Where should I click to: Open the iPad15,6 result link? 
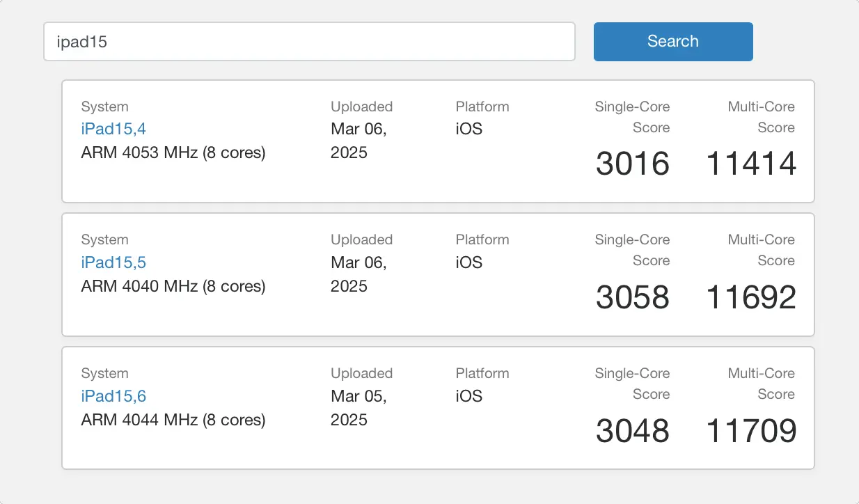[113, 396]
